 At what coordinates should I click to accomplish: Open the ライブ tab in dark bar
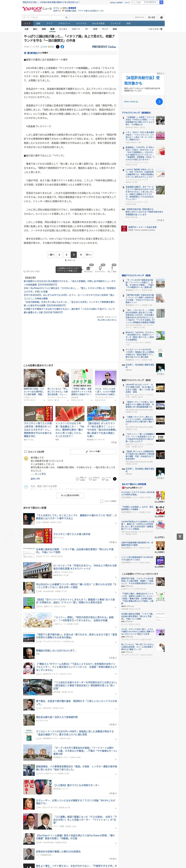49,24
